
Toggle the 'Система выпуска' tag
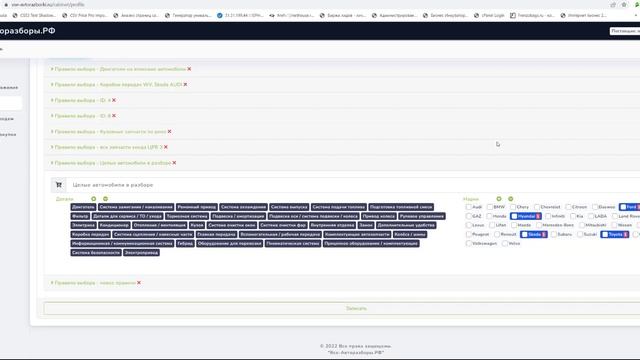(289, 207)
